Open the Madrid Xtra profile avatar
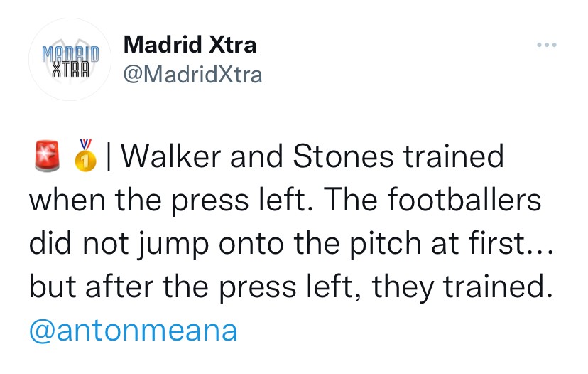The height and width of the screenshot is (374, 588). pyautogui.click(x=70, y=59)
